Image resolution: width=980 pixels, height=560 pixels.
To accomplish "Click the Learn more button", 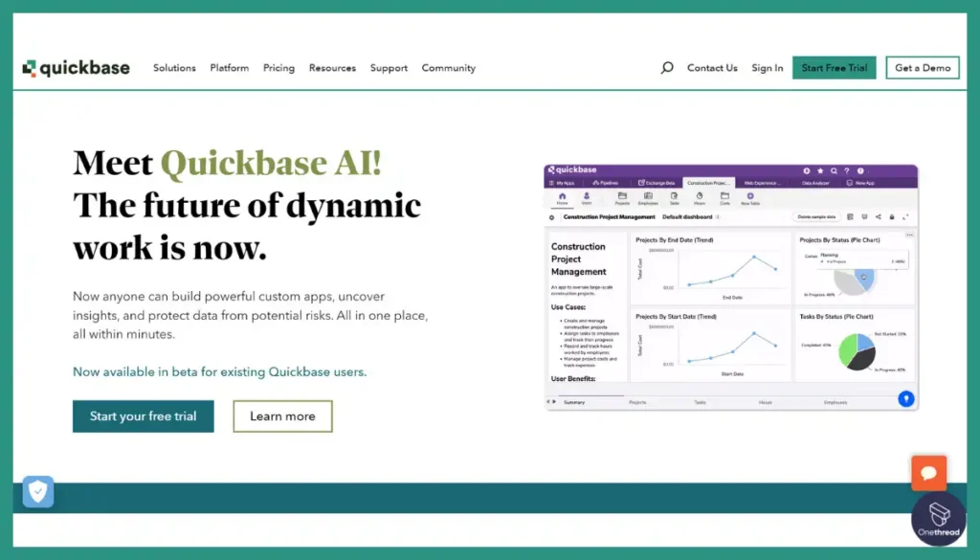I will pyautogui.click(x=282, y=416).
